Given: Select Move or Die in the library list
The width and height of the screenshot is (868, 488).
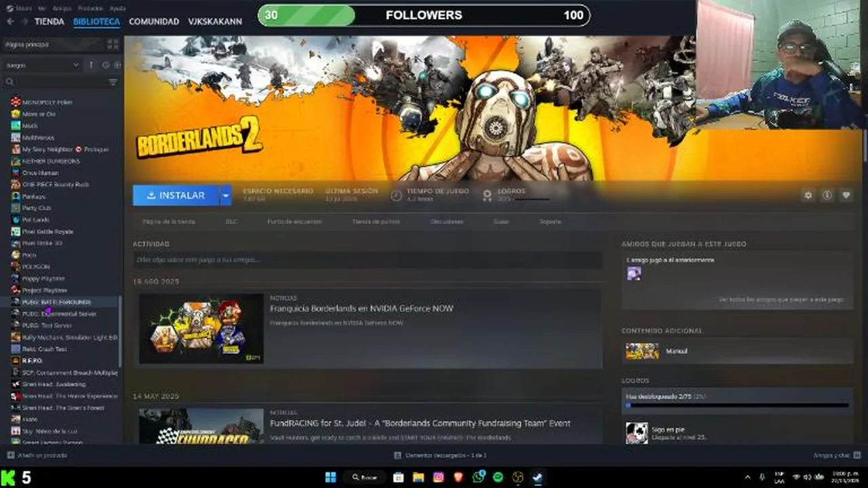Looking at the screenshot, I should [39, 114].
